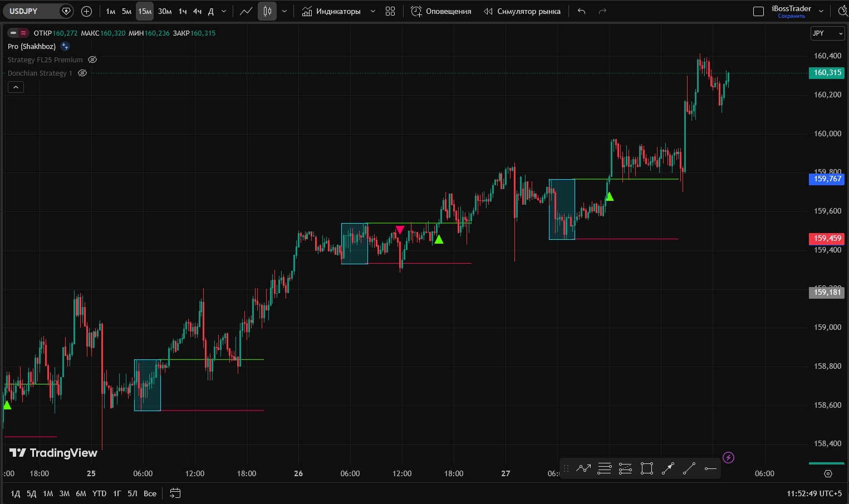Select the 4ч timeframe

point(197,11)
